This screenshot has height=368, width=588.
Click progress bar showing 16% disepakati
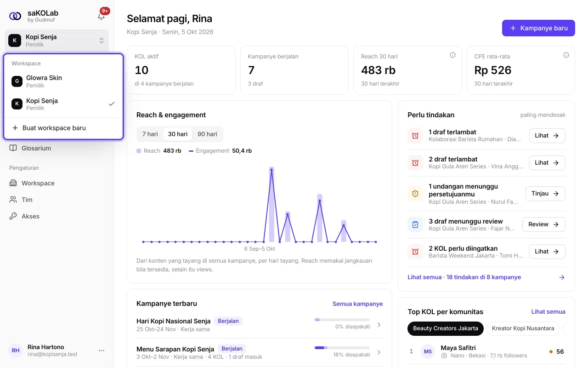pos(342,348)
